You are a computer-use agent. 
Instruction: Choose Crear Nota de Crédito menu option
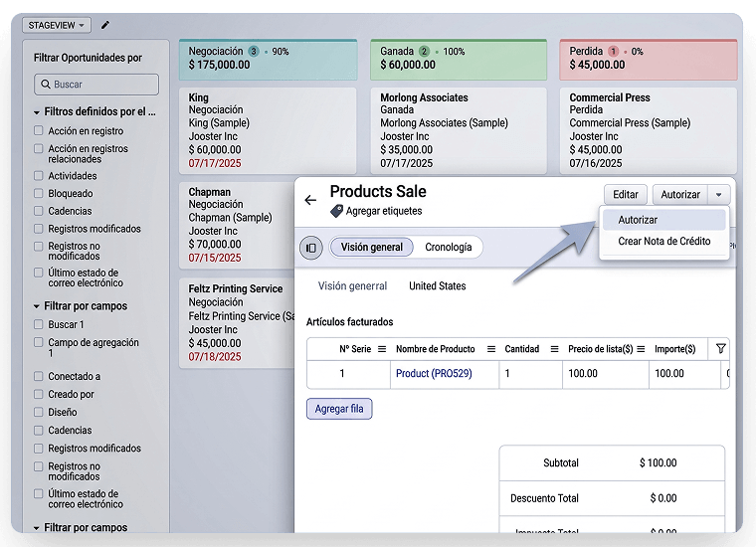pos(663,241)
